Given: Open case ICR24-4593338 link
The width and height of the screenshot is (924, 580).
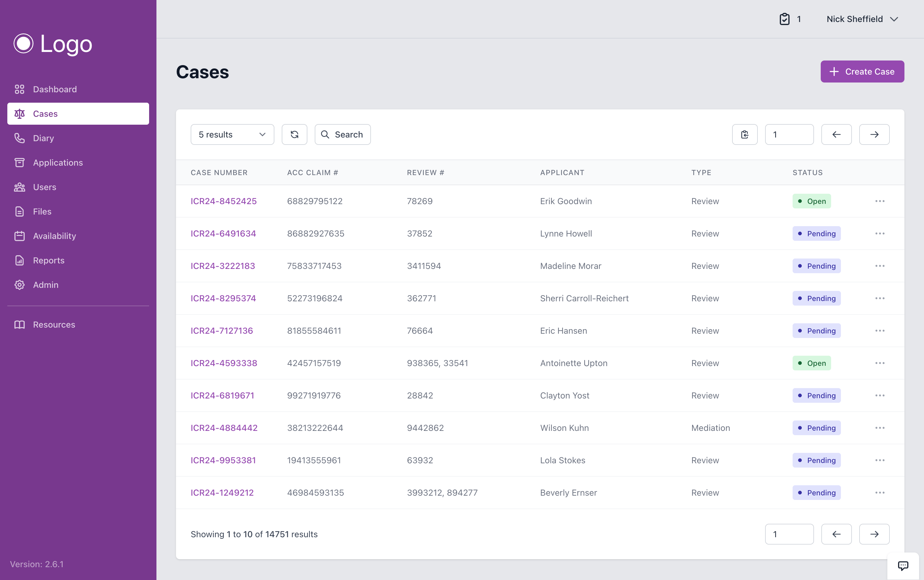Looking at the screenshot, I should click(x=224, y=363).
